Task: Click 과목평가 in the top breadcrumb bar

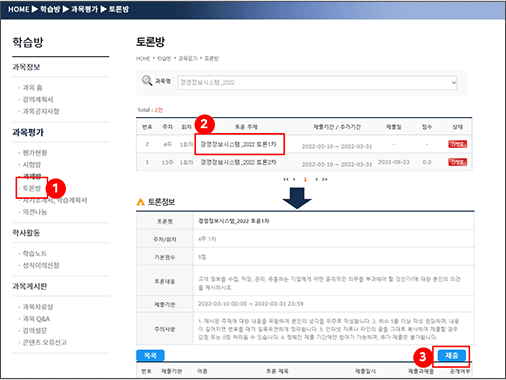Action: (85, 9)
